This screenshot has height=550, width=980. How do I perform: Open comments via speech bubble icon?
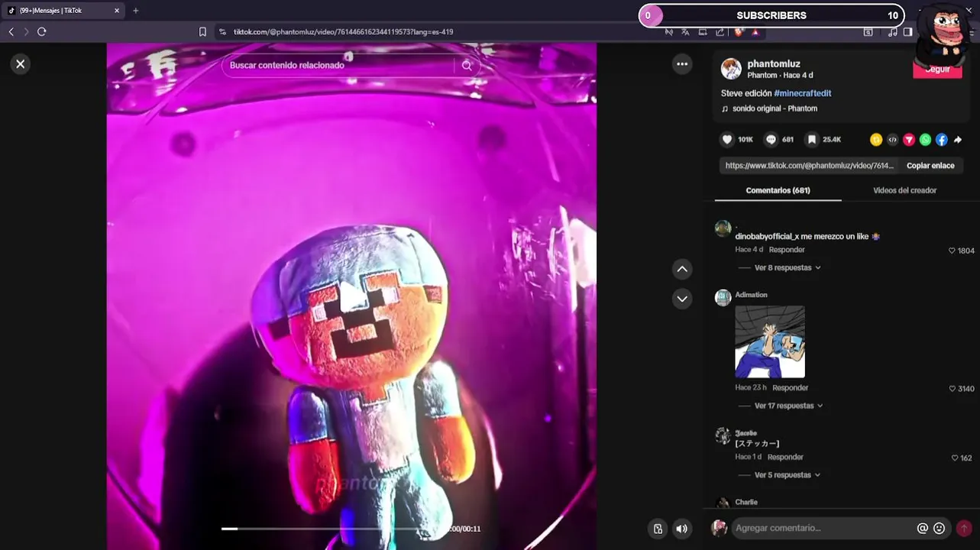[771, 140]
